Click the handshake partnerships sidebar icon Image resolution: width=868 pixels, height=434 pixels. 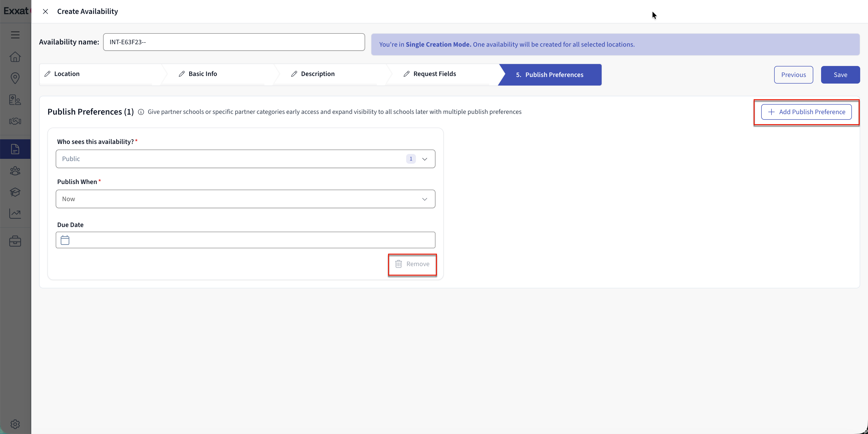[x=15, y=121]
